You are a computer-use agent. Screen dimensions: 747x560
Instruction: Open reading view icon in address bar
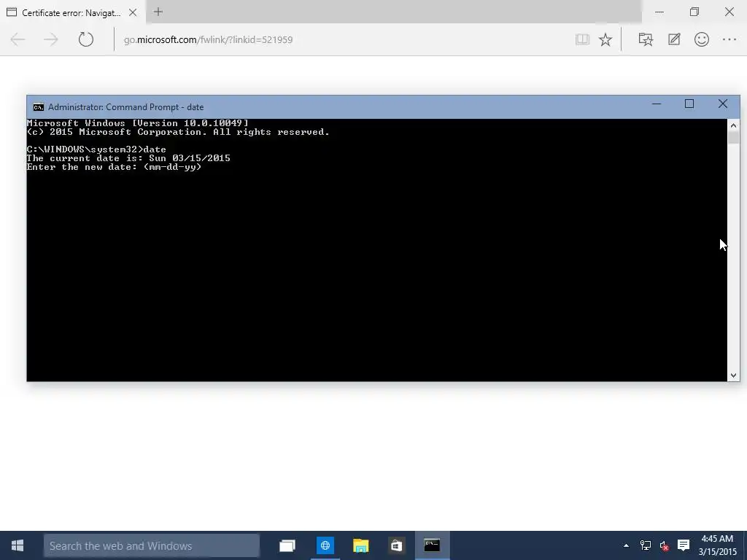[x=582, y=39]
